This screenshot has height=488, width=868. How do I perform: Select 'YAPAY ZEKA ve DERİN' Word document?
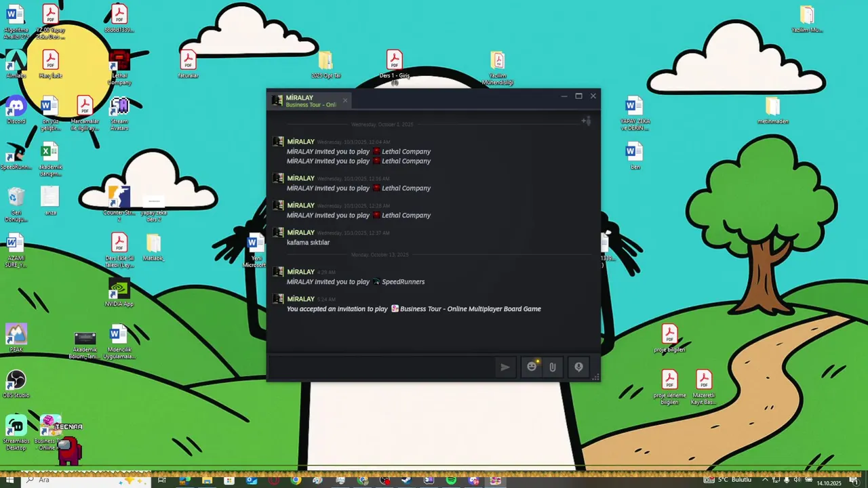tap(635, 115)
